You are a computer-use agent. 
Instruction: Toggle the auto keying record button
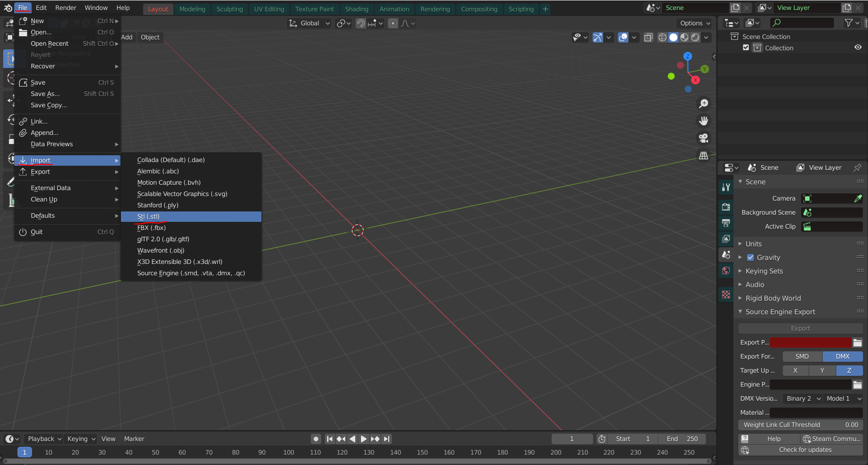point(316,439)
